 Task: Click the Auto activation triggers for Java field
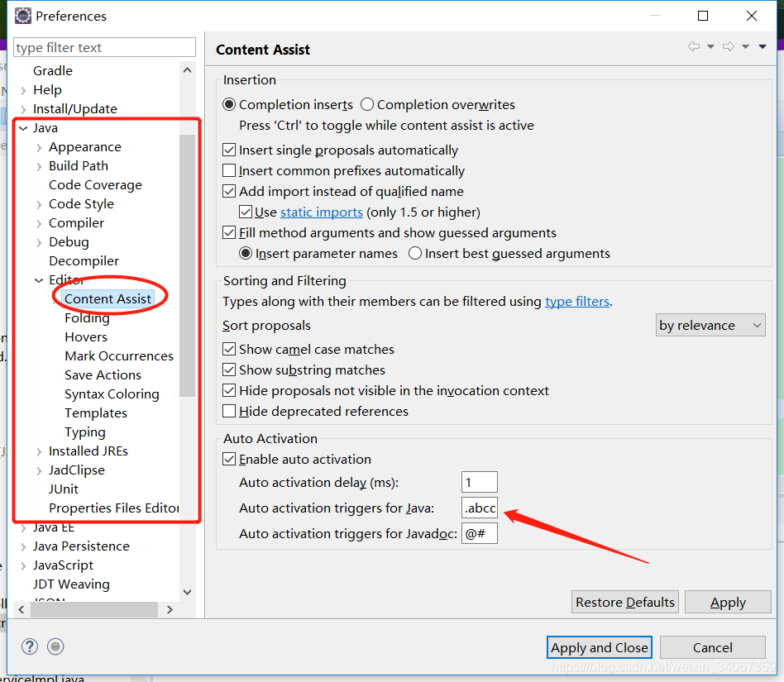tap(480, 508)
